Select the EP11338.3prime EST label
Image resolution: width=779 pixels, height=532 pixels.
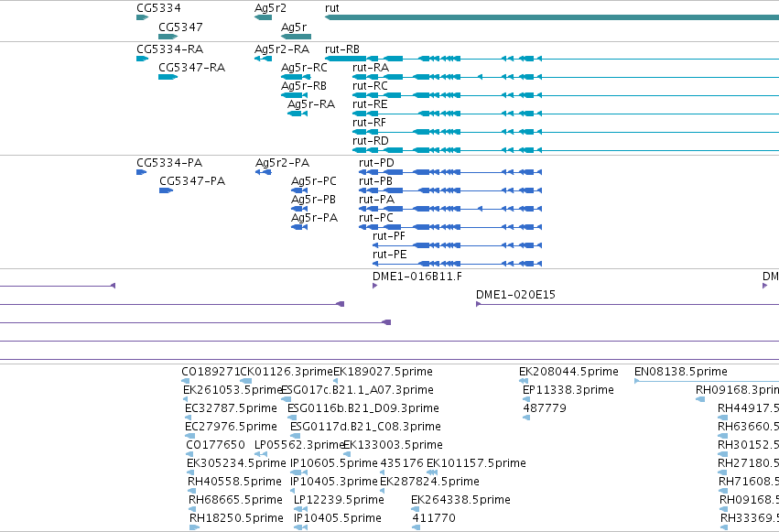(x=568, y=390)
